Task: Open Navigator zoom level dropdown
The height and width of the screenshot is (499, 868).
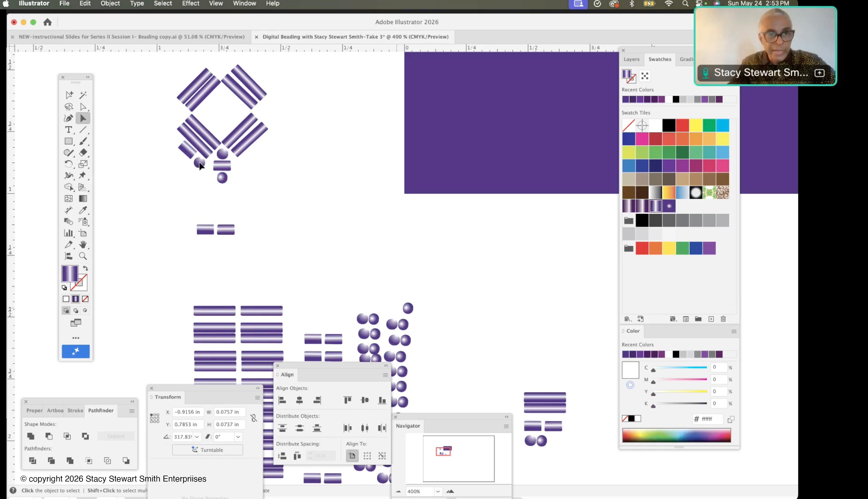Action: coord(438,492)
